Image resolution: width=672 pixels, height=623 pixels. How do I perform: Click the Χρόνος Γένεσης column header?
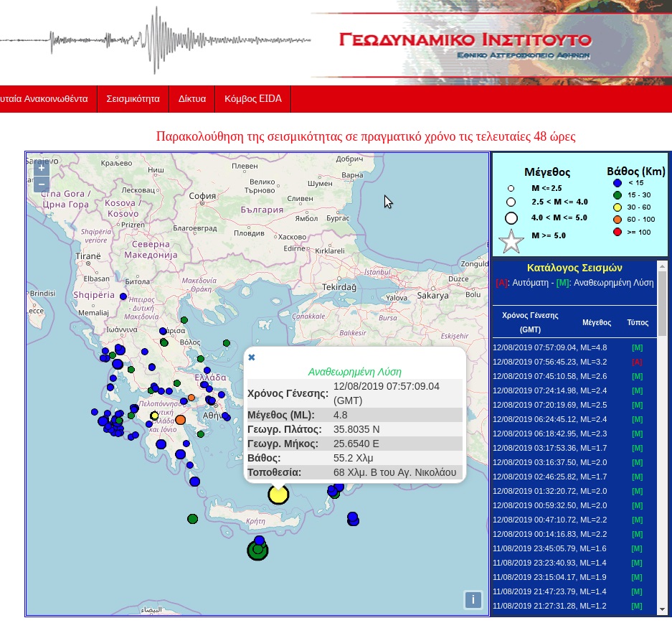click(x=530, y=322)
